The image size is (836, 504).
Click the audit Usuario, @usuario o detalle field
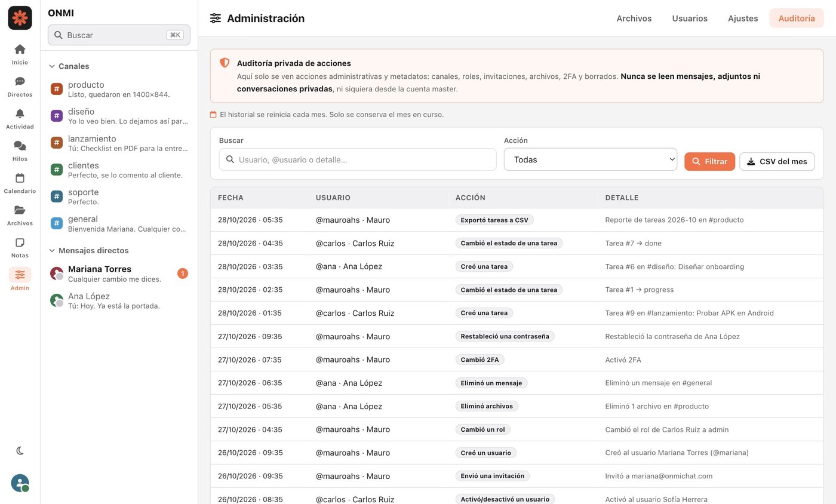tap(357, 159)
